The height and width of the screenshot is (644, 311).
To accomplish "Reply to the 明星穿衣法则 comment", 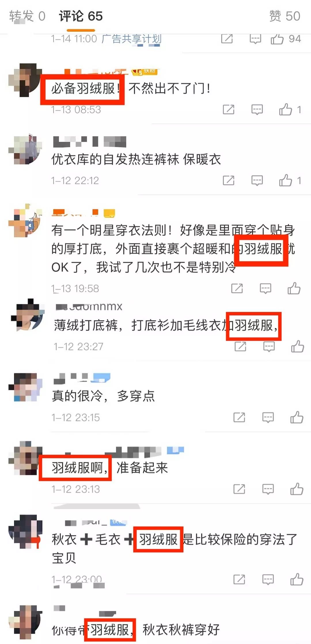I will point(265,288).
